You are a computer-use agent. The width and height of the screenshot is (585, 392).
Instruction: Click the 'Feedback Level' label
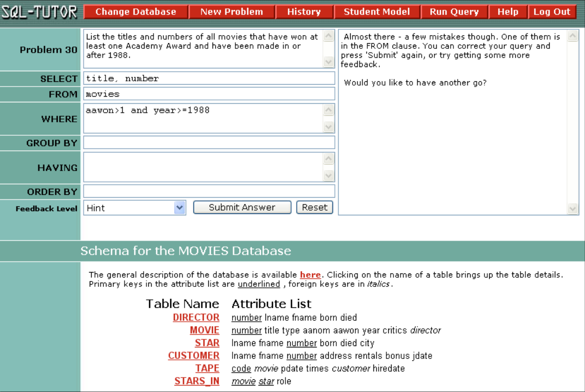(x=47, y=209)
